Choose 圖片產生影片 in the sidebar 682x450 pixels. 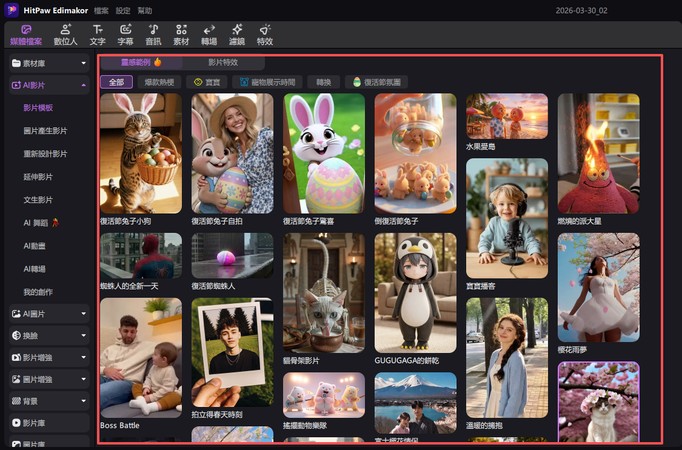click(45, 130)
